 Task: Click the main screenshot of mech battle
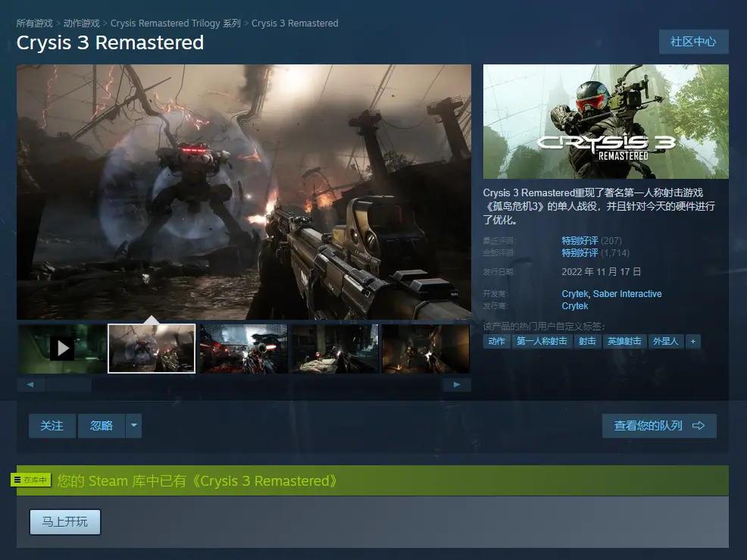click(244, 192)
